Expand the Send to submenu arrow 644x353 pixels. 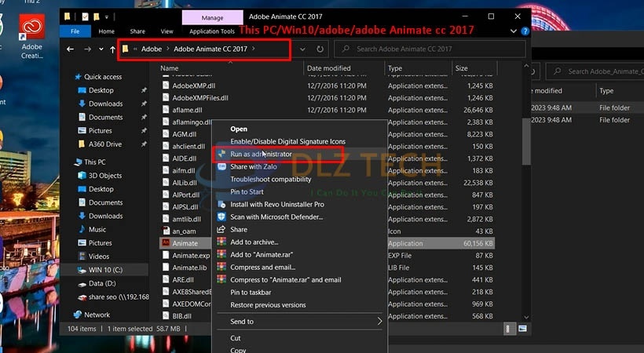[x=379, y=322]
